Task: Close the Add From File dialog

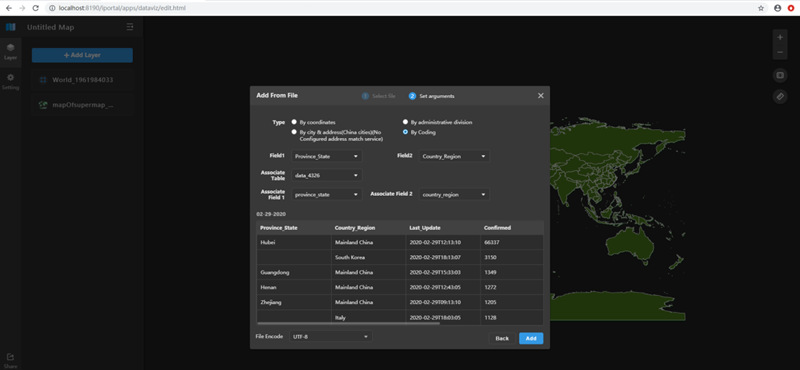Action: click(541, 95)
